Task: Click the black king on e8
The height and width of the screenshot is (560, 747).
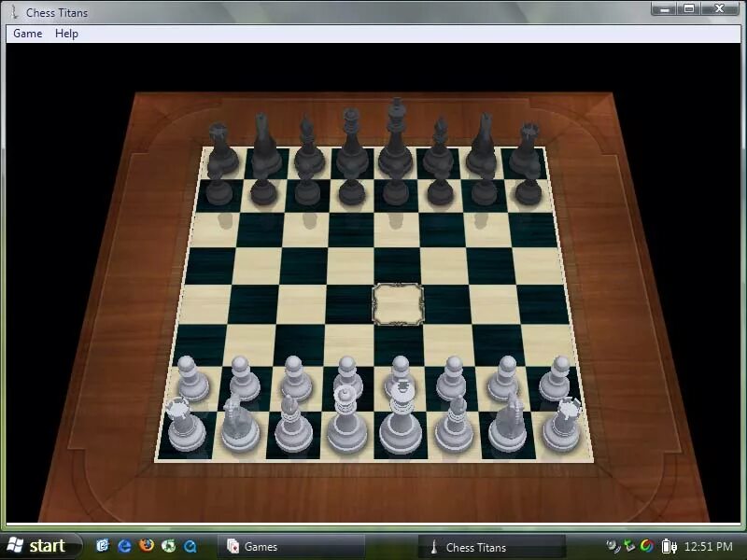Action: pos(395,138)
